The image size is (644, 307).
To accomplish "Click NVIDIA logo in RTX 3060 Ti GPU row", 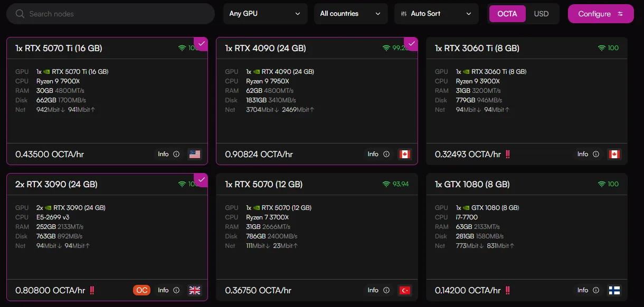I will (466, 72).
